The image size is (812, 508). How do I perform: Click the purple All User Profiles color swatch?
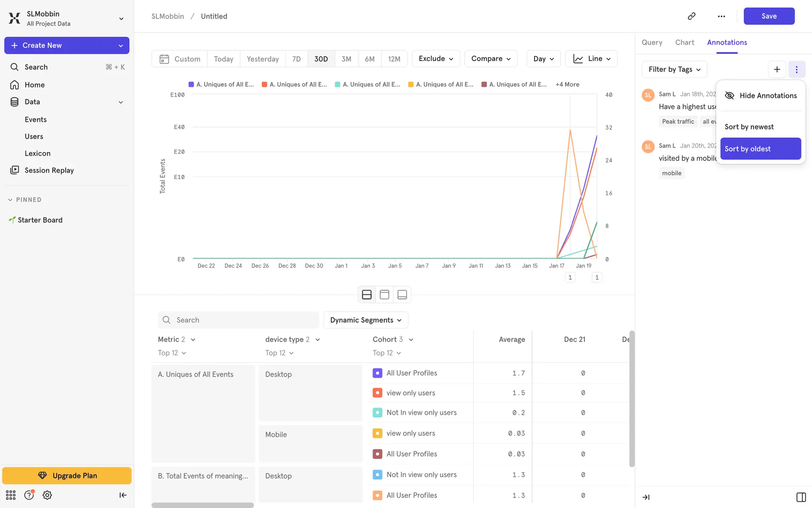pyautogui.click(x=377, y=373)
